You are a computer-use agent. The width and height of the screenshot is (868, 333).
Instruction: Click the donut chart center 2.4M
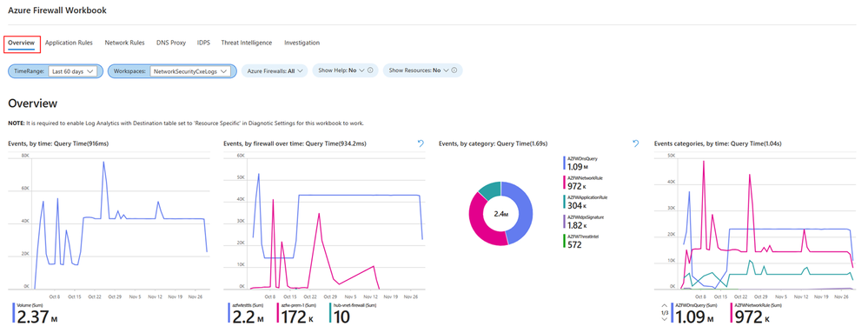pyautogui.click(x=501, y=213)
